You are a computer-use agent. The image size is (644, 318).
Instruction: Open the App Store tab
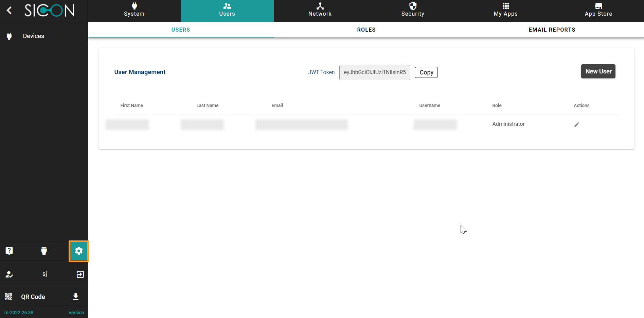(x=598, y=11)
